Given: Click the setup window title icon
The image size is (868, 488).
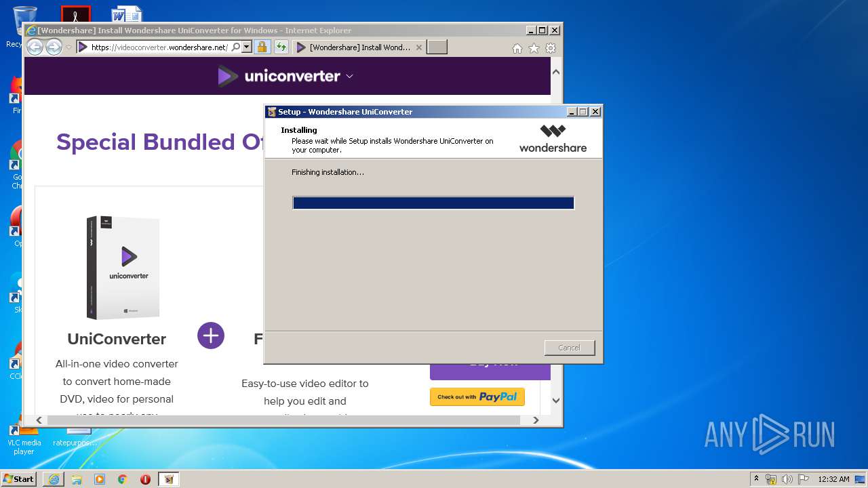Looking at the screenshot, I should pos(272,112).
